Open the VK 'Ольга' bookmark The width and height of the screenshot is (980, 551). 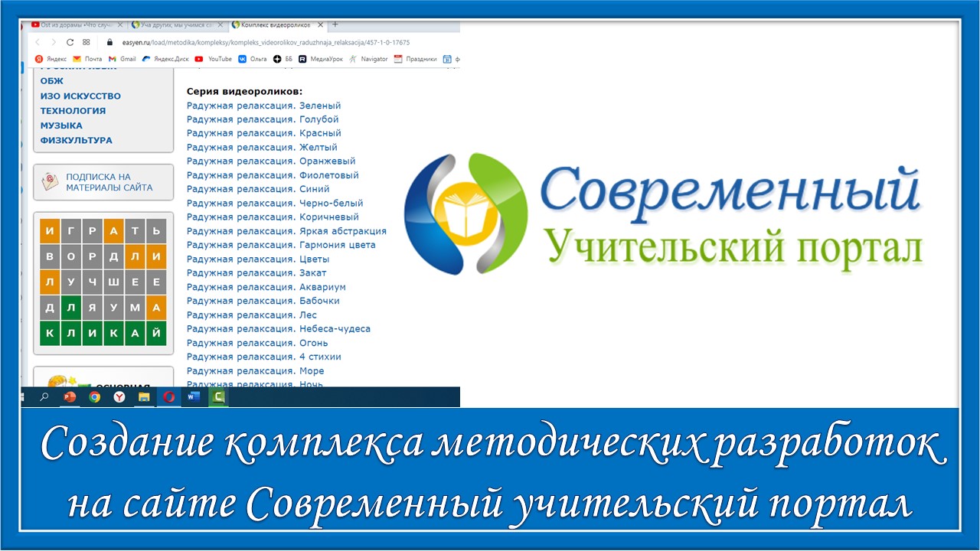[253, 59]
